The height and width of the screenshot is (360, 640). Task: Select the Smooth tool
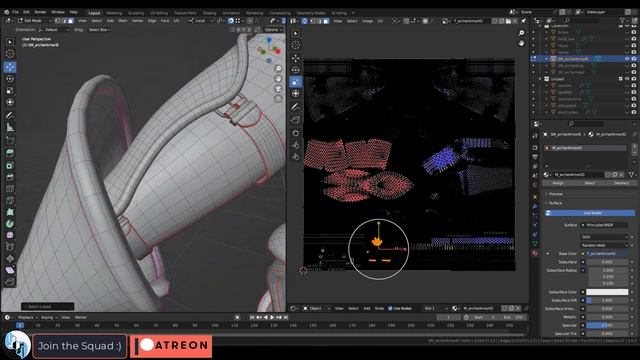(x=10, y=235)
